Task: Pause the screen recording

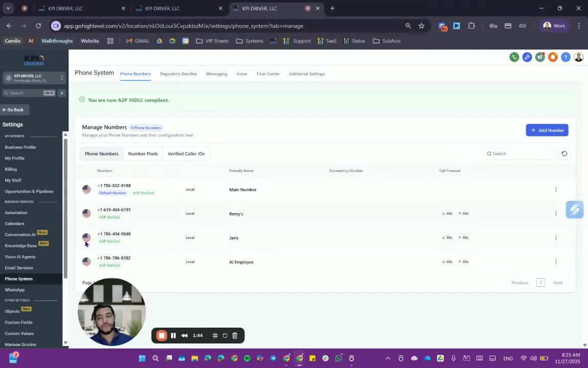Action: pyautogui.click(x=173, y=335)
